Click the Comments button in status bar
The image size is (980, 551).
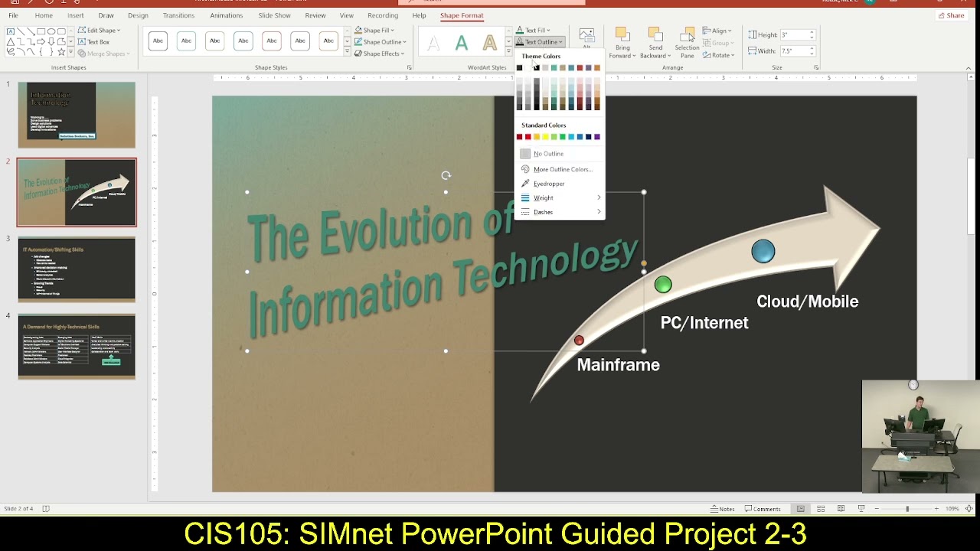[762, 509]
